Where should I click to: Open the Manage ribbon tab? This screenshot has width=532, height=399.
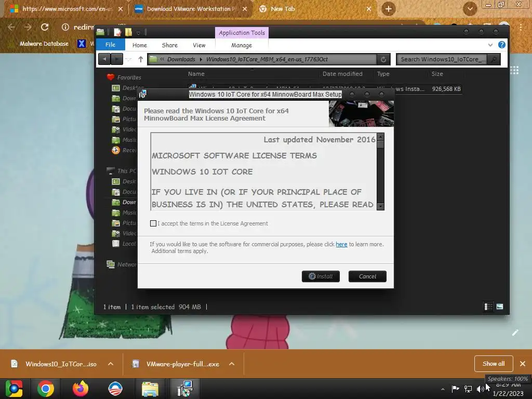pyautogui.click(x=242, y=45)
